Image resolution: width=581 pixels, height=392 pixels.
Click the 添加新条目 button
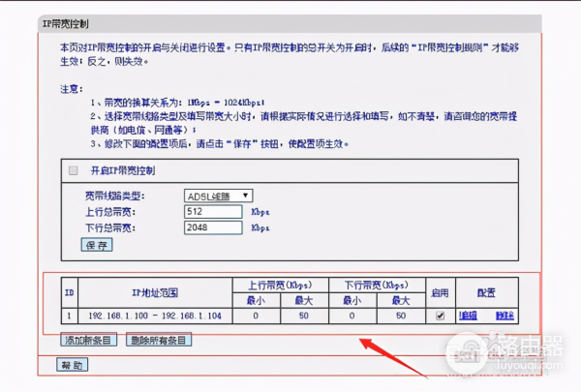pyautogui.click(x=88, y=340)
